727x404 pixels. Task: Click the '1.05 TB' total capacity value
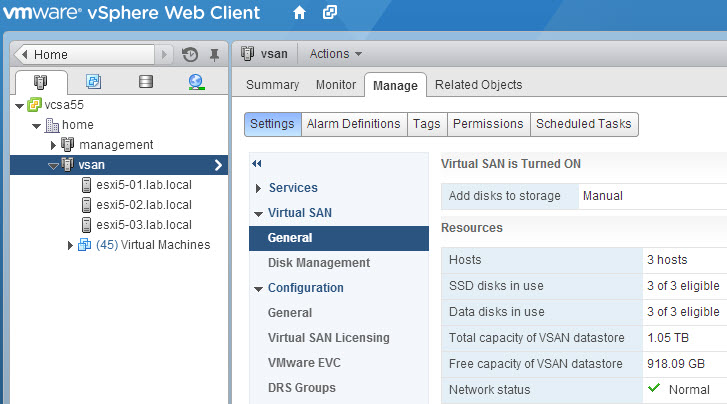(x=668, y=338)
